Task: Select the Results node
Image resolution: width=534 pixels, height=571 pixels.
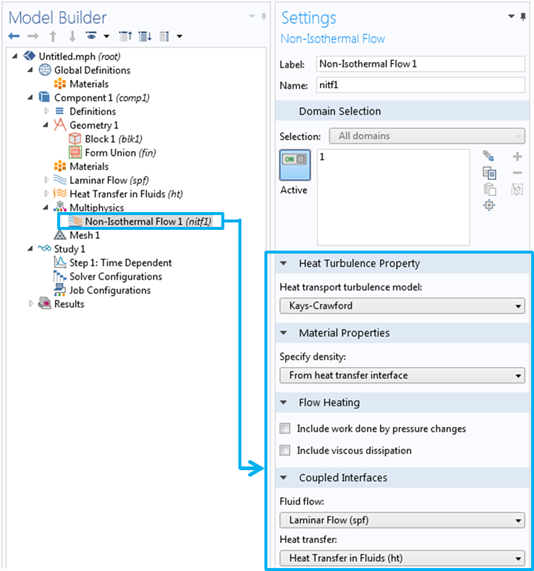Action: coord(69,304)
